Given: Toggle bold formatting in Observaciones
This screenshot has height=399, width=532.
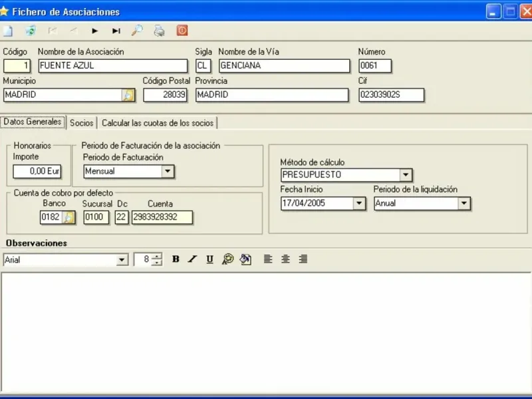Looking at the screenshot, I should (x=176, y=259).
